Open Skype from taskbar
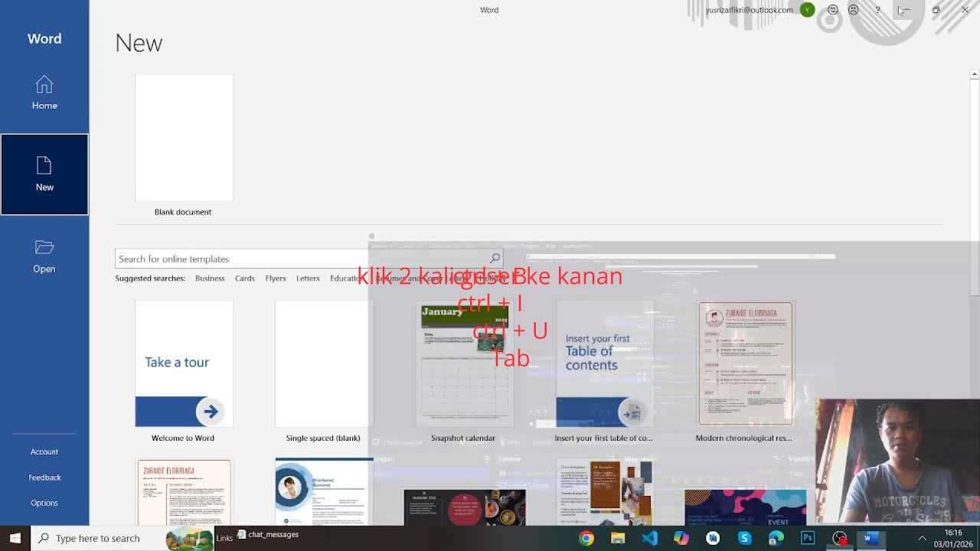Image resolution: width=980 pixels, height=551 pixels. (744, 539)
